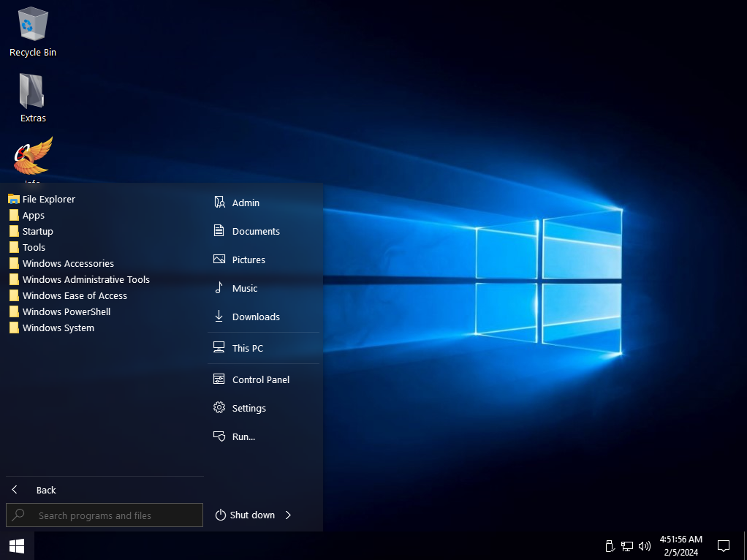This screenshot has width=747, height=560.
Task: Open the volume speaker tray icon
Action: [x=644, y=545]
